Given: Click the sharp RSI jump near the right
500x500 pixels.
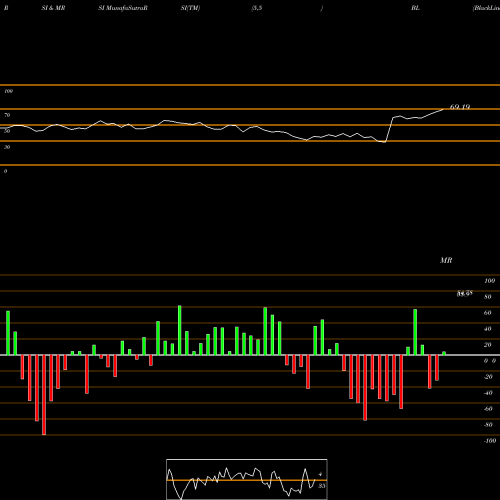Looking at the screenshot, I should tap(389, 129).
